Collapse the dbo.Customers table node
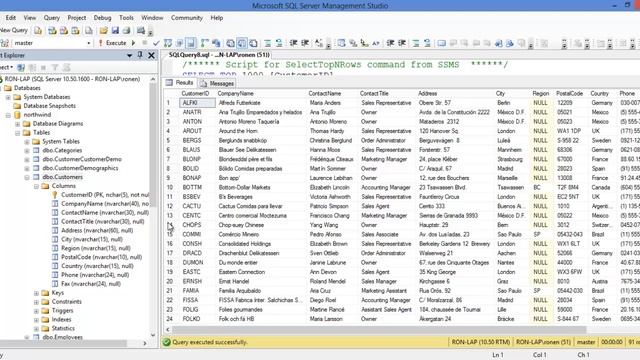This screenshot has width=640, height=360. click(27, 177)
